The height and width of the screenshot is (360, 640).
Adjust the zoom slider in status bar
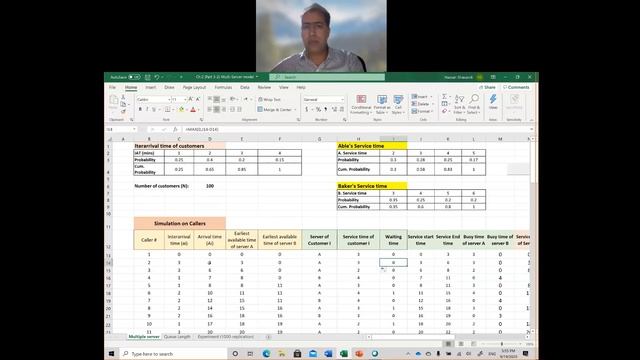click(502, 344)
